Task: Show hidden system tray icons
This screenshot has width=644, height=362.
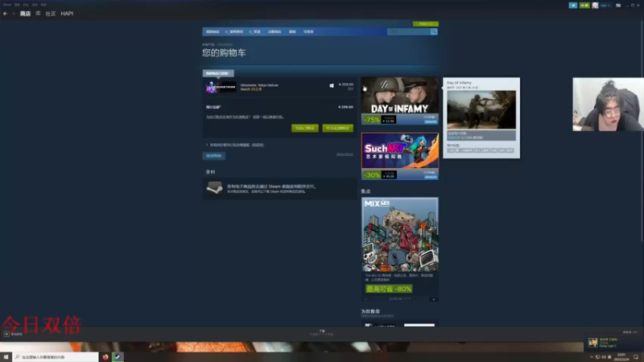Action: tap(592, 357)
